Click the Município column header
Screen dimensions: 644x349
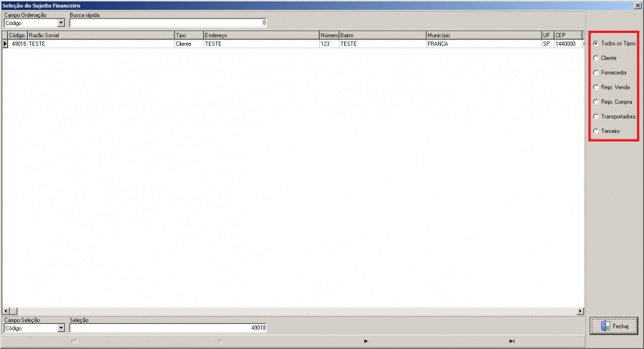tap(484, 35)
